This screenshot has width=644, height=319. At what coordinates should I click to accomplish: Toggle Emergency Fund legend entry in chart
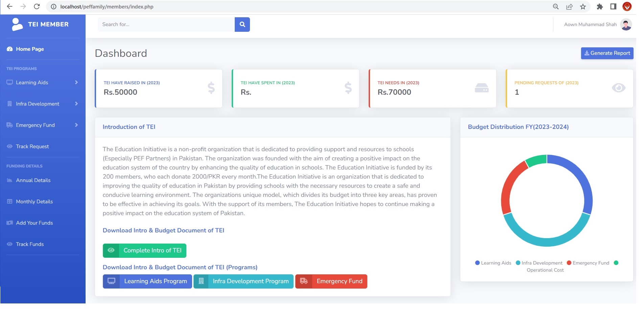point(588,263)
